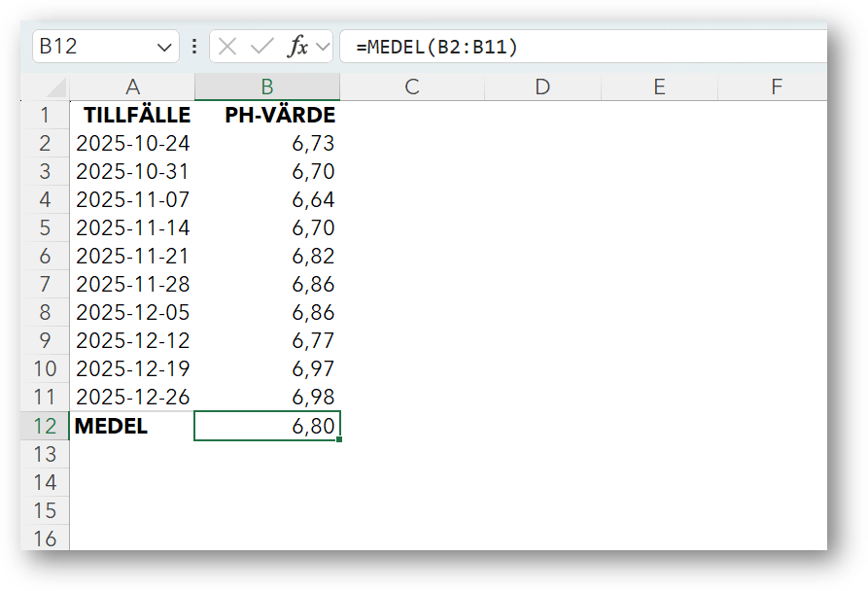868x591 pixels.
Task: Open Insert Function via the fx icon
Action: (298, 47)
